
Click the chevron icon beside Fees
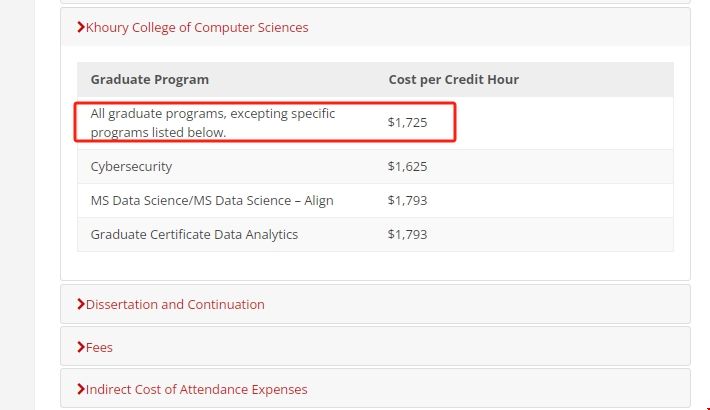point(81,347)
